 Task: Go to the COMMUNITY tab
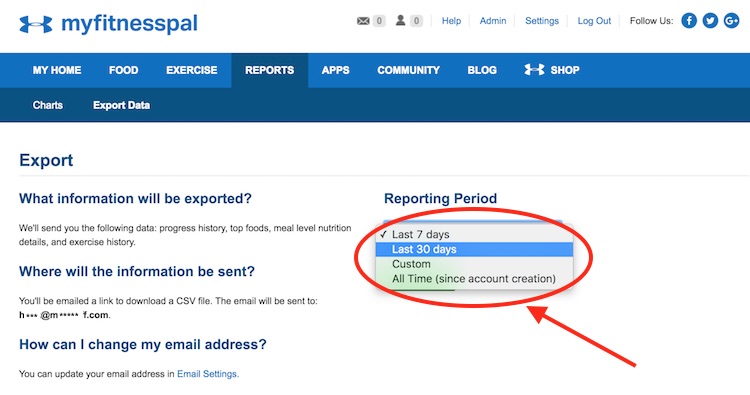coord(408,70)
